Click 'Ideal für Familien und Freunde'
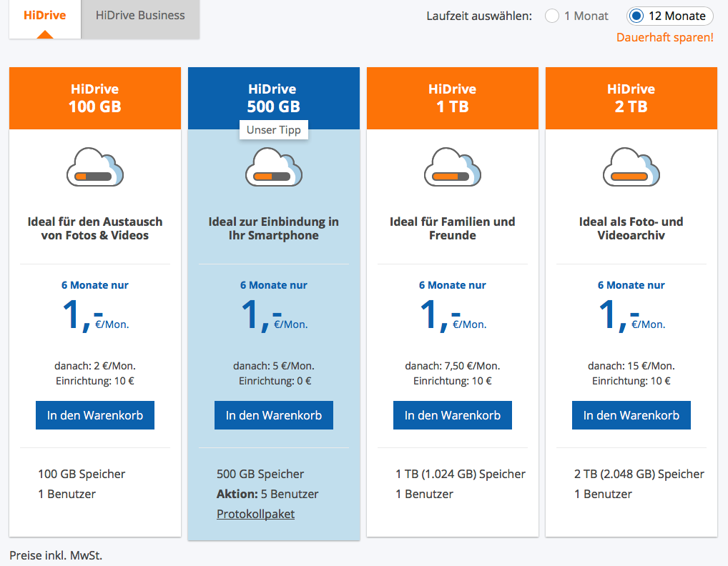 [x=453, y=228]
